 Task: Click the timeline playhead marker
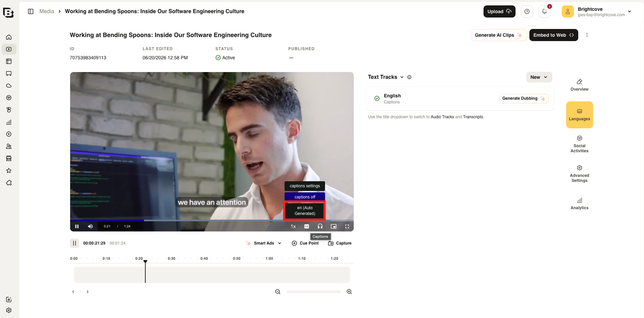click(145, 262)
